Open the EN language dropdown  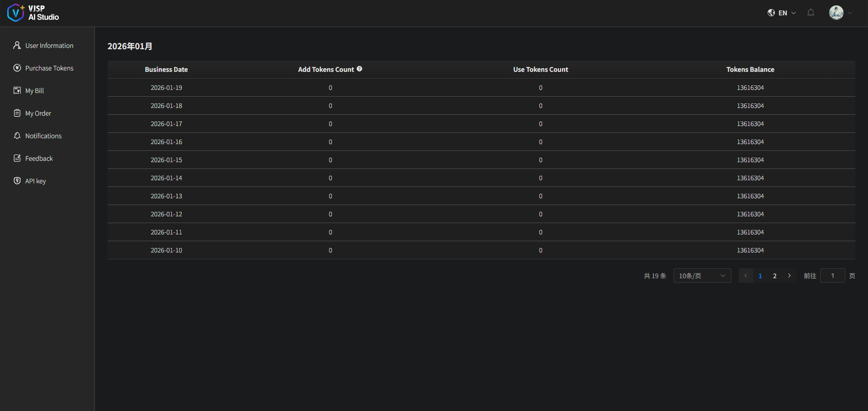pos(787,13)
